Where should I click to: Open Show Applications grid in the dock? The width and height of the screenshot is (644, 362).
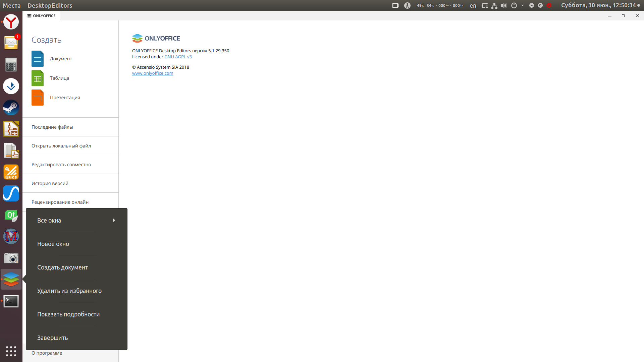pyautogui.click(x=11, y=351)
